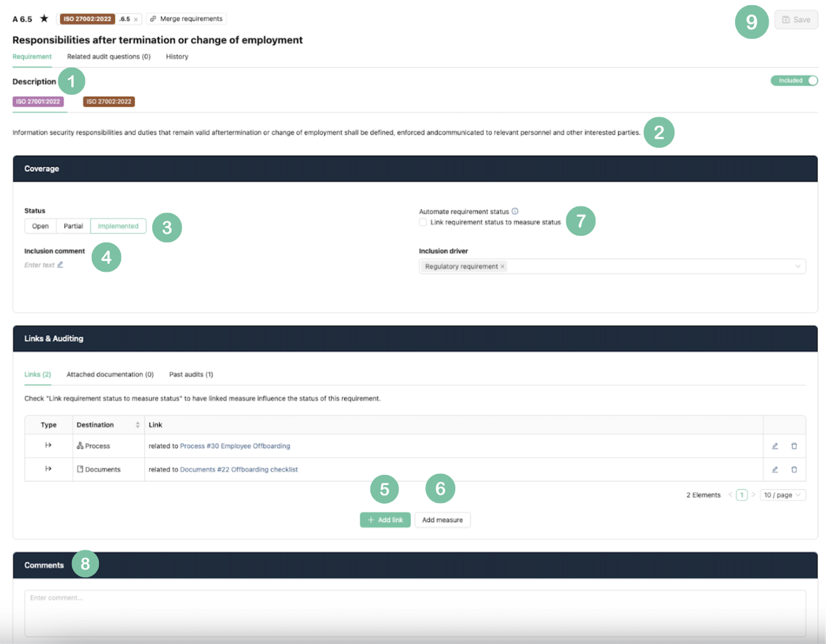
Task: Open the 10 / page size dropdown
Action: pos(782,495)
